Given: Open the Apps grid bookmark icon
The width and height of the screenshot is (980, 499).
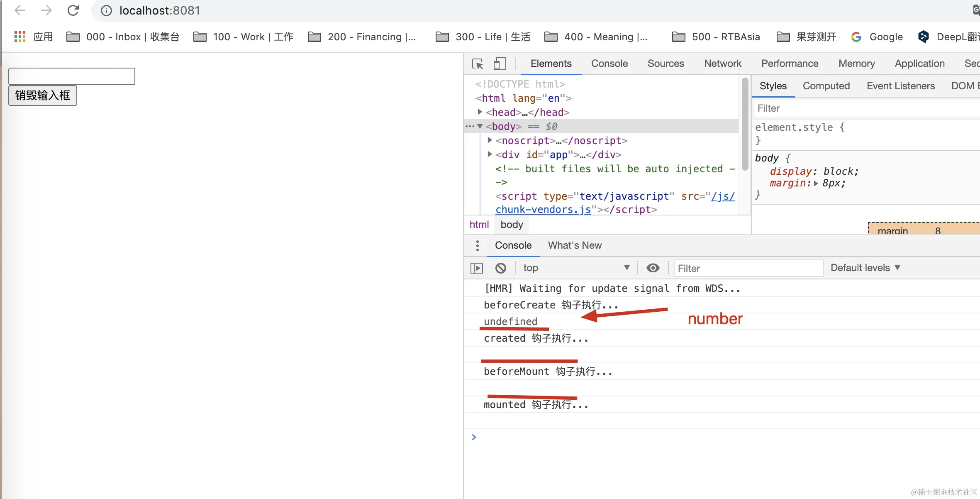Looking at the screenshot, I should pos(20,37).
